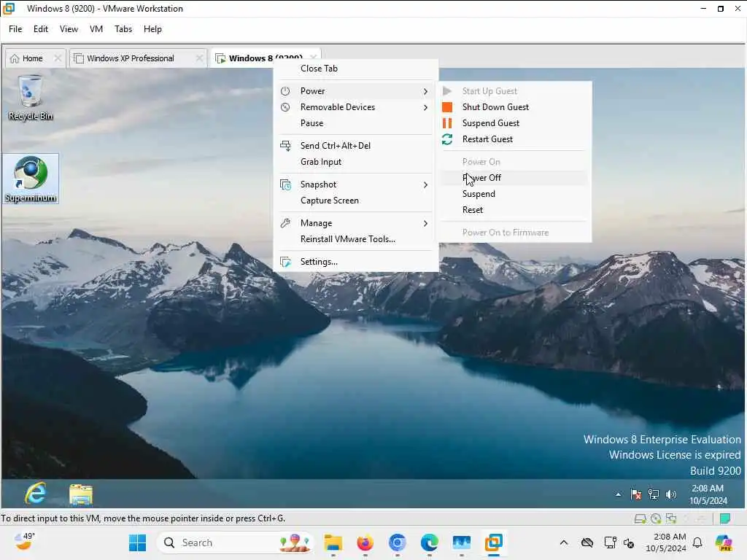Click VMware Workstation host taskbar icon
The height and width of the screenshot is (560, 747).
click(494, 542)
